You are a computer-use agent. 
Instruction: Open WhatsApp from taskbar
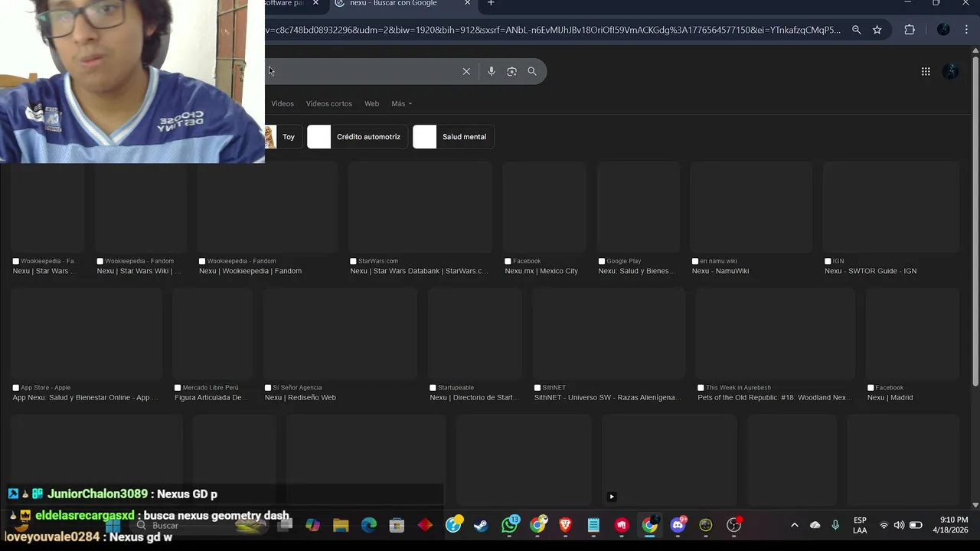tap(510, 525)
